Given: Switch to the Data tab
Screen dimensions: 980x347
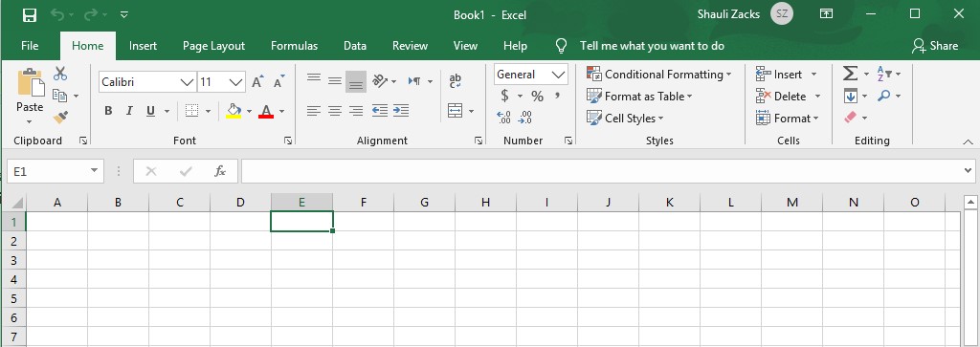Looking at the screenshot, I should click(x=355, y=46).
